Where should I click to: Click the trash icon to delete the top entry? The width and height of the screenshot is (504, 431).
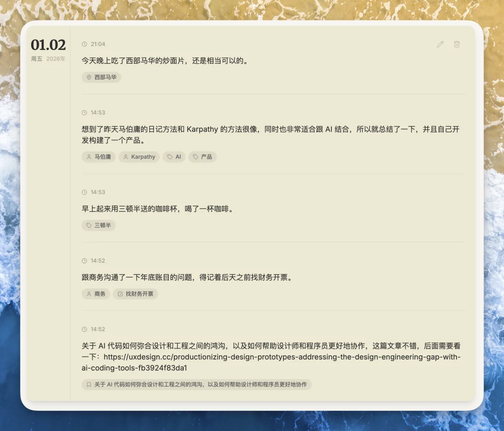[456, 44]
